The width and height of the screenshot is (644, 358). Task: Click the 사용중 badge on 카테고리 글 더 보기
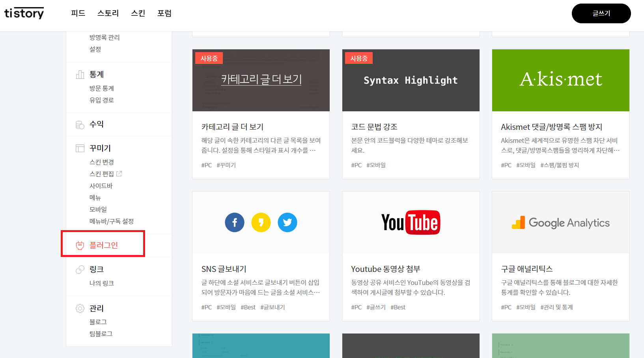[209, 58]
